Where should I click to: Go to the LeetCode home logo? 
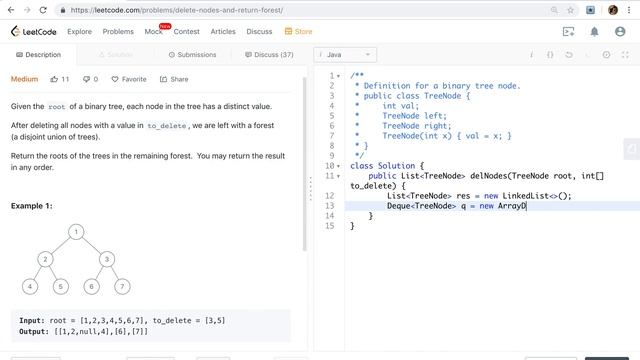(x=33, y=31)
